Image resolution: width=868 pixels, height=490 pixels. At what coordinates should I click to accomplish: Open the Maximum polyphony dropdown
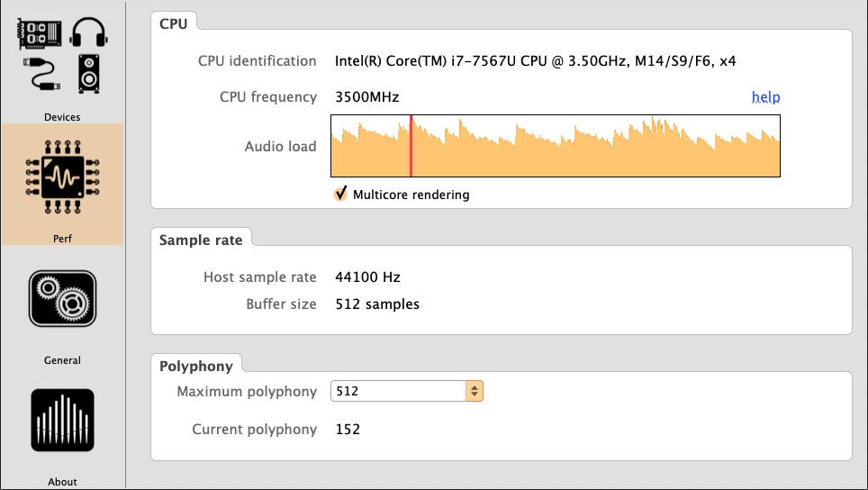coord(407,391)
